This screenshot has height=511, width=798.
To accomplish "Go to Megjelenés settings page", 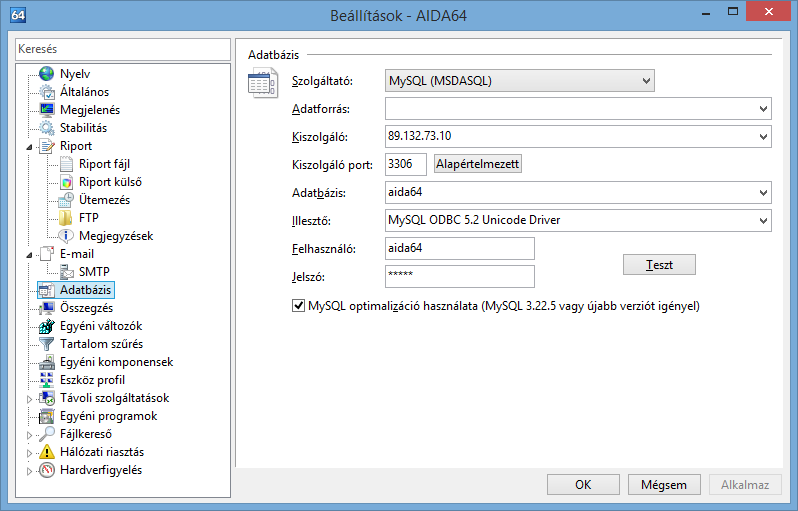I will coord(90,110).
